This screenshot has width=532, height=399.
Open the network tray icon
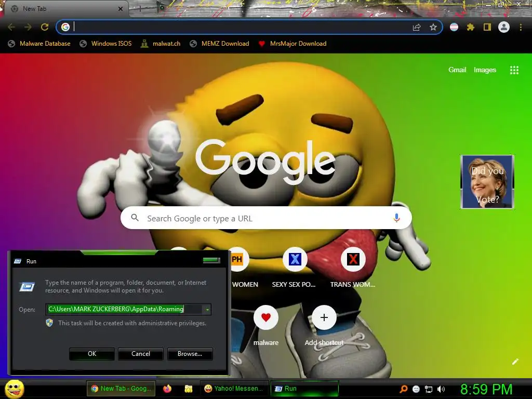pos(429,389)
